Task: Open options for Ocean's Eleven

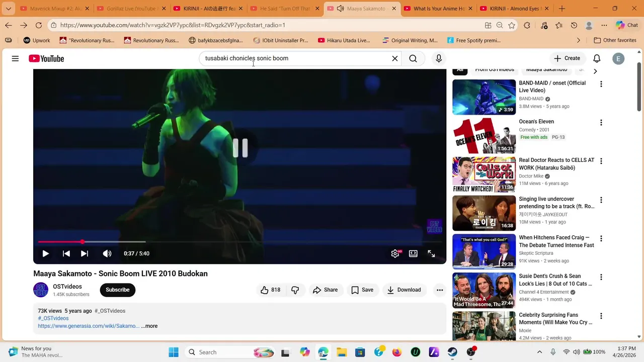Action: pyautogui.click(x=601, y=123)
